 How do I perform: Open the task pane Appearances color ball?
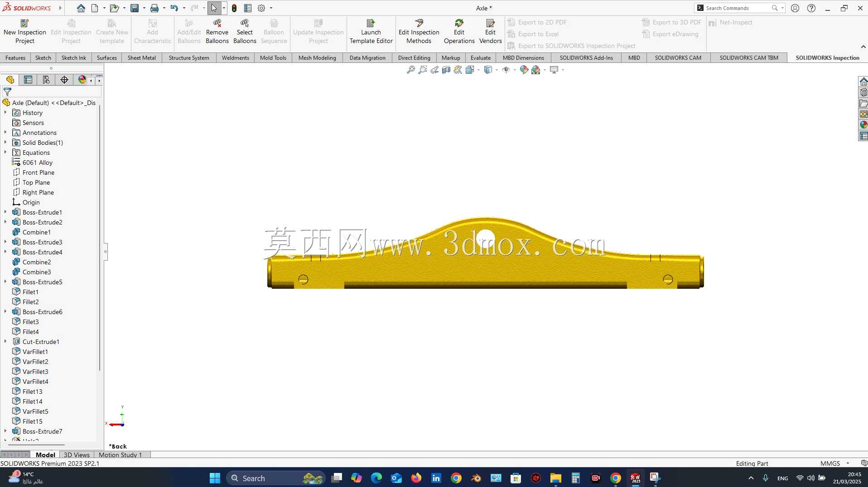863,125
